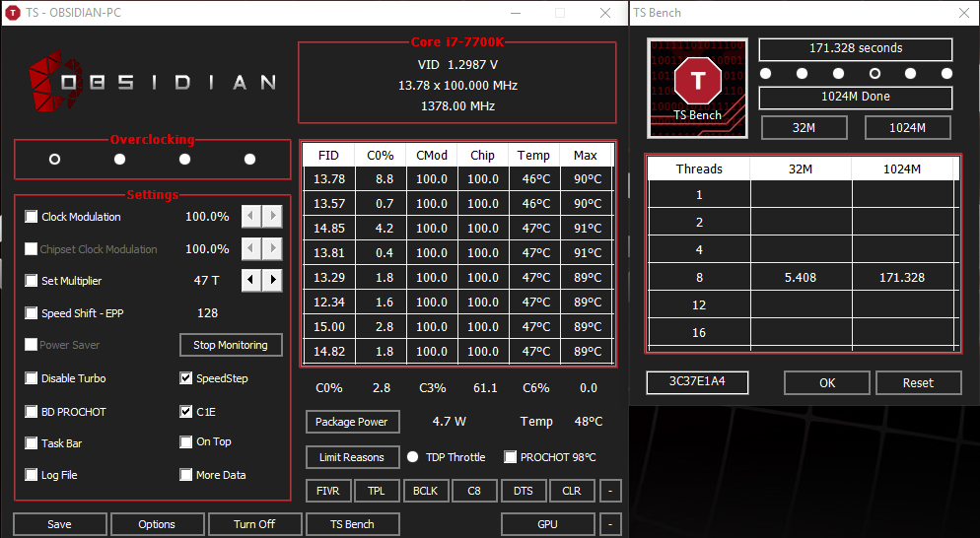This screenshot has height=538, width=980.
Task: Select the fourth Overclocking profile radio button
Action: click(250, 160)
